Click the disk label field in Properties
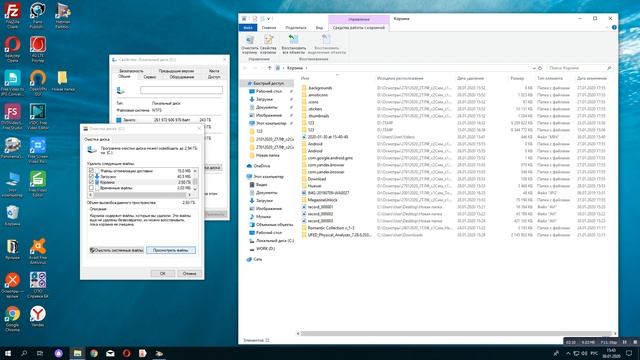640x360 pixels. coord(182,90)
